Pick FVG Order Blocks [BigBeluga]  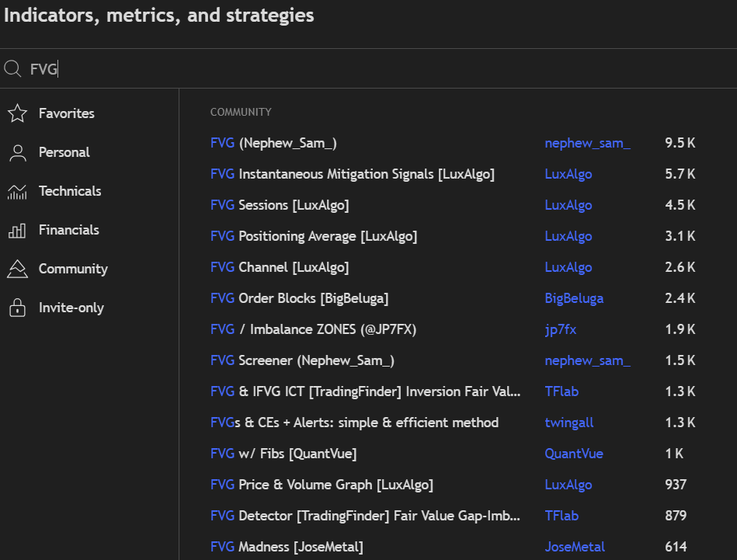click(300, 298)
